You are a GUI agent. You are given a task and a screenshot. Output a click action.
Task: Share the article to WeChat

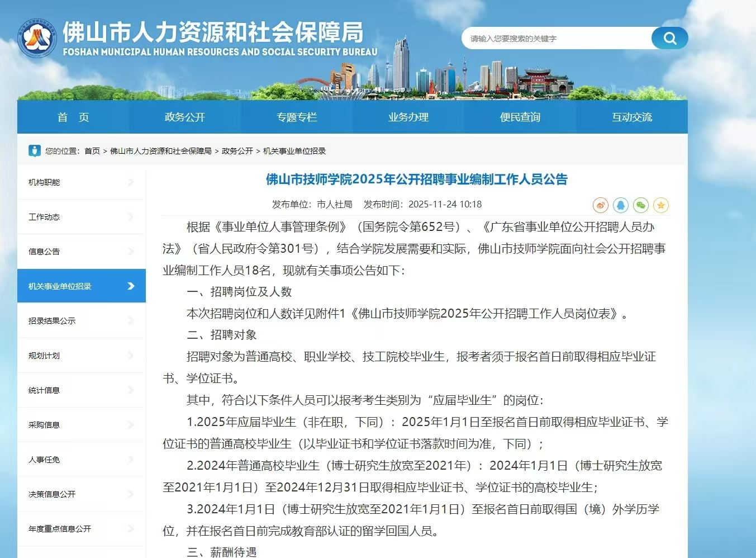[641, 205]
